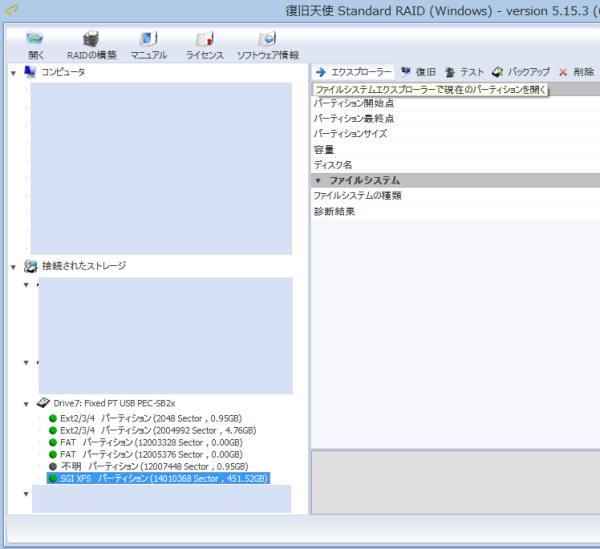Collapse the Drive7 Fixed PT USB node
The image size is (600, 549).
pyautogui.click(x=27, y=403)
